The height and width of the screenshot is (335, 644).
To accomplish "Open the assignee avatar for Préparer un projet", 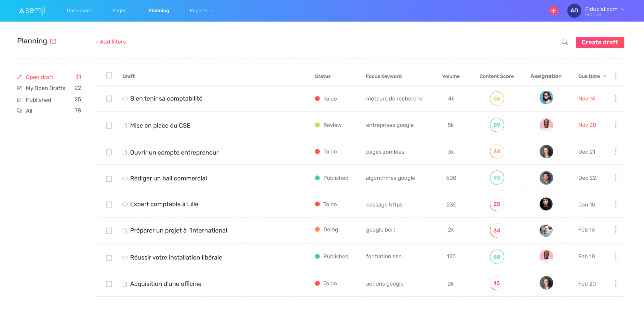I will point(546,230).
